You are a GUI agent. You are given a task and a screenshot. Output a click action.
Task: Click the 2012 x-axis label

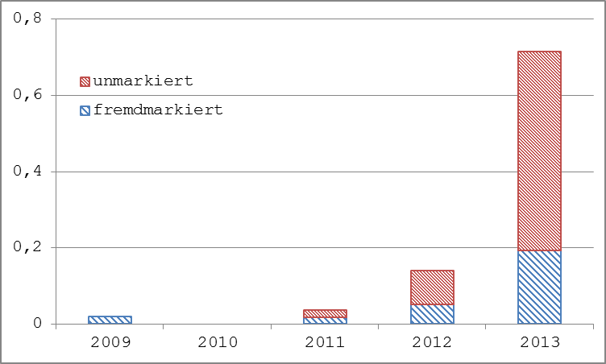pos(432,342)
